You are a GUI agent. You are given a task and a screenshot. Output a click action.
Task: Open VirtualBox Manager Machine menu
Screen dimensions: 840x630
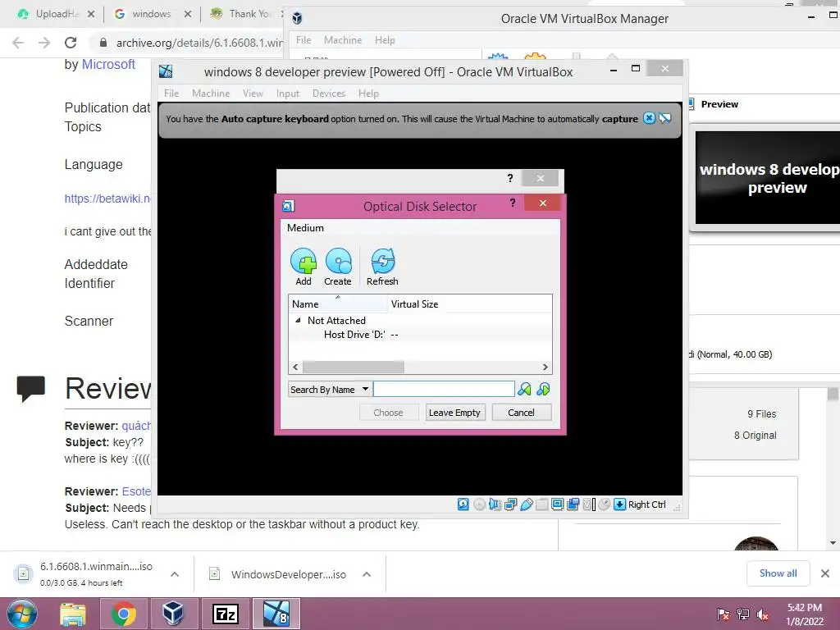pos(343,40)
